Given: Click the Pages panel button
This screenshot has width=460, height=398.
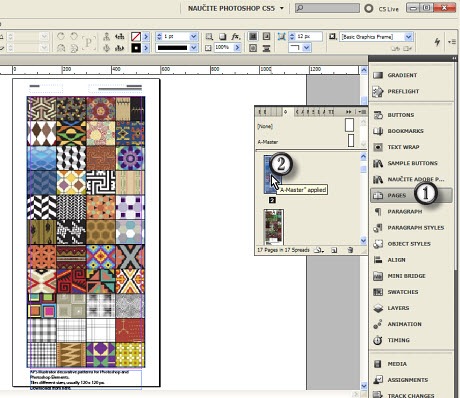Looking at the screenshot, I should point(411,195).
